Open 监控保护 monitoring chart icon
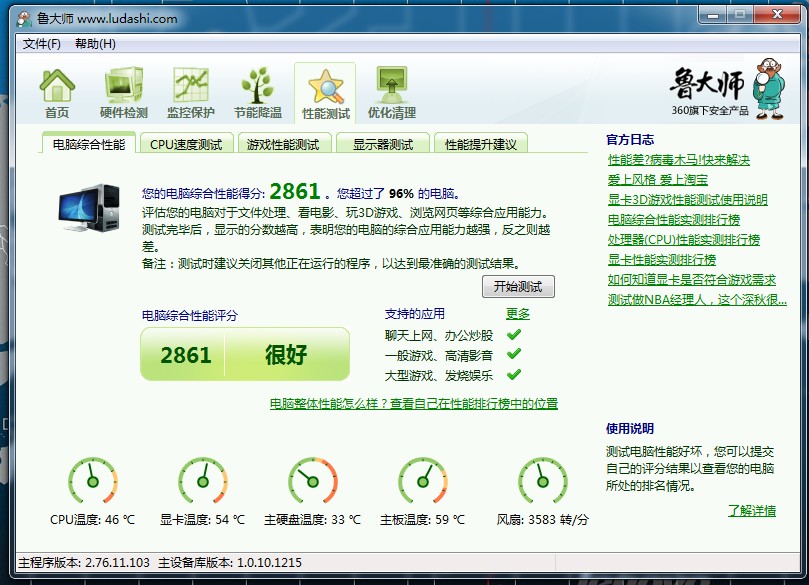Screen dimensions: 809x585 191,93
